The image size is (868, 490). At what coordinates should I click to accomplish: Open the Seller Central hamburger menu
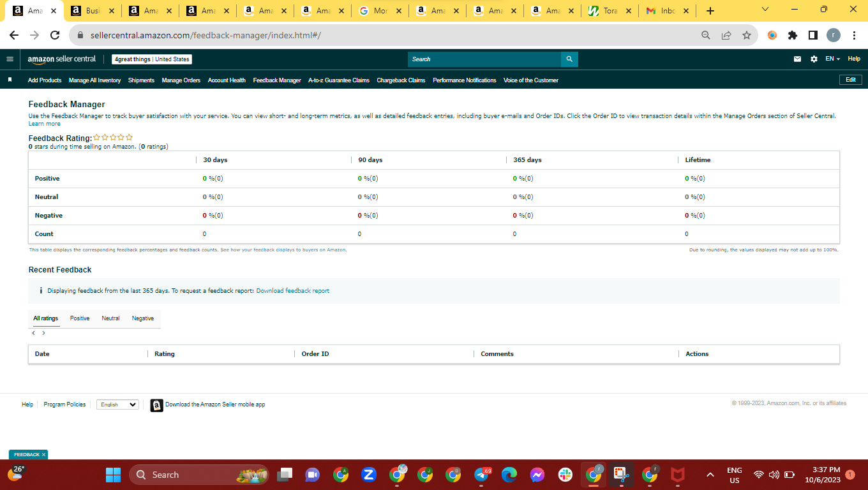(10, 59)
